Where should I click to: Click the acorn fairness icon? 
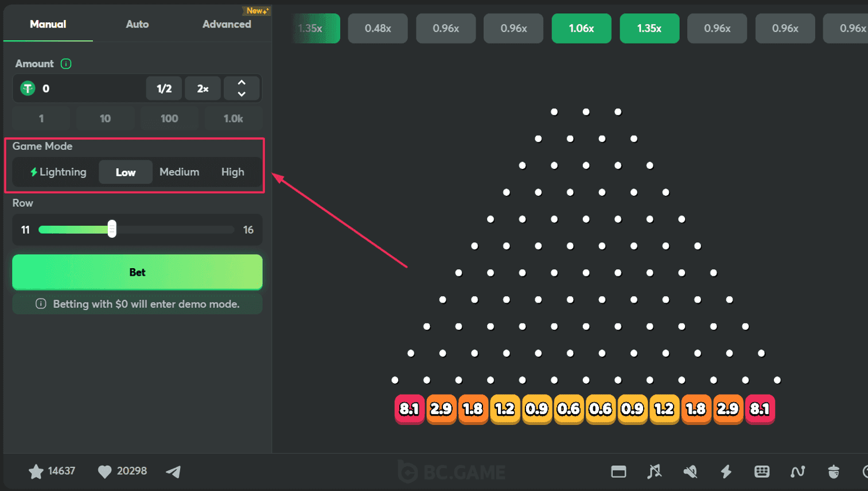point(834,471)
